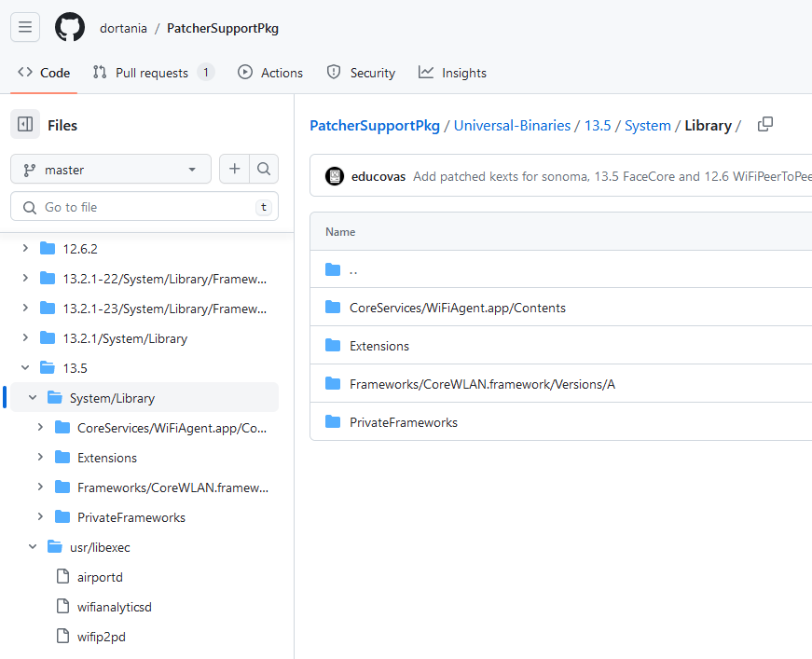Go to Universal-Binaries in breadcrumb
812x659 pixels.
(512, 126)
